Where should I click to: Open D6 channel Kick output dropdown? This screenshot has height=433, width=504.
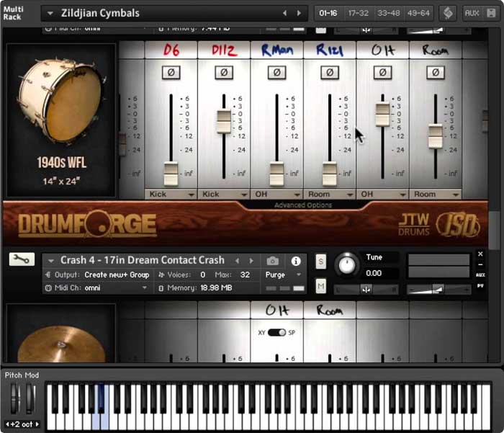[x=171, y=195]
